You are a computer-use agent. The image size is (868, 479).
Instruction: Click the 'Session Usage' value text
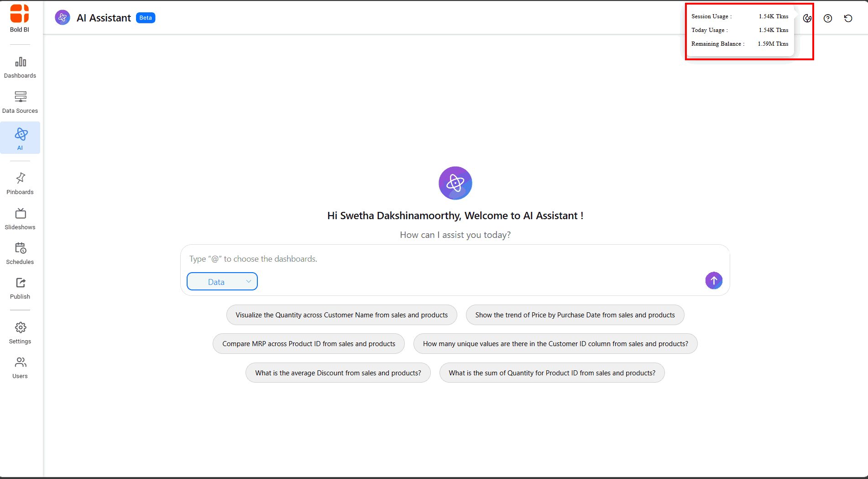[774, 16]
